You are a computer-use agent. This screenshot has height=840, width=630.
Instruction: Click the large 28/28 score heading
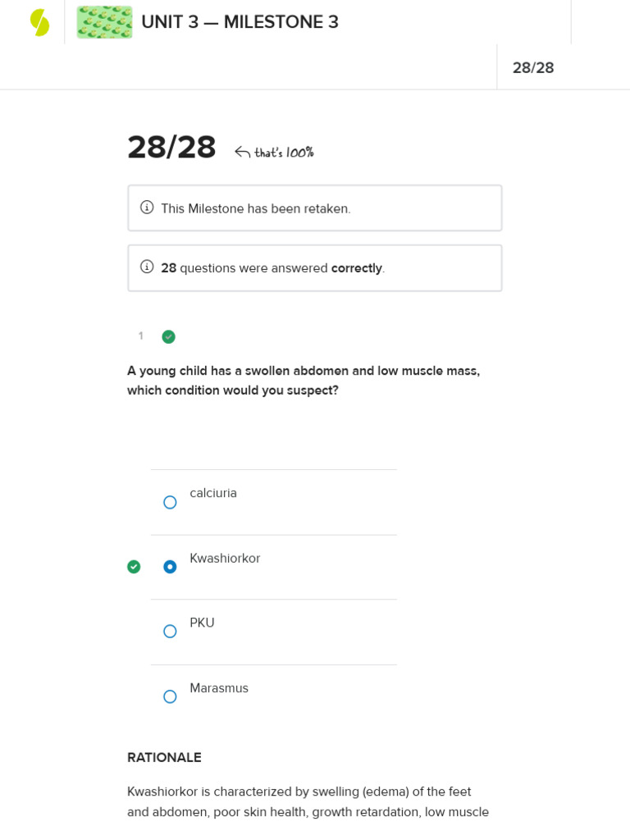[x=171, y=148]
